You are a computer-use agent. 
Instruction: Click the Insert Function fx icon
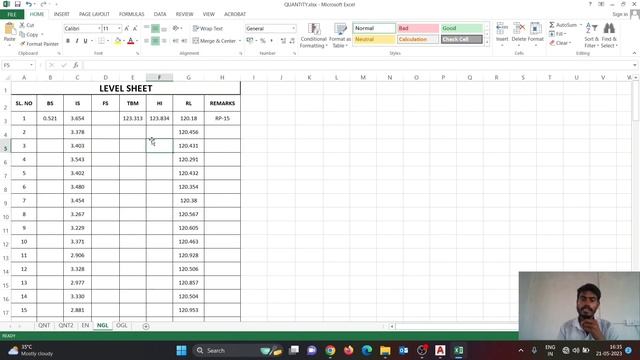click(x=76, y=65)
